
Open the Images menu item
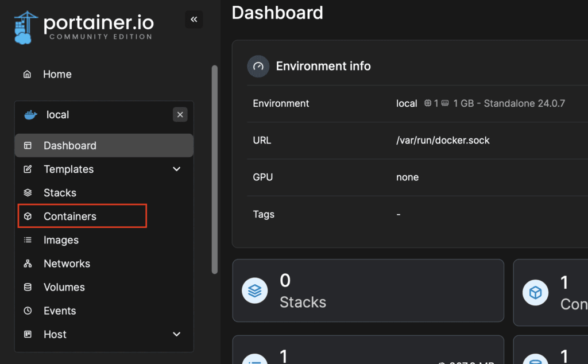61,240
